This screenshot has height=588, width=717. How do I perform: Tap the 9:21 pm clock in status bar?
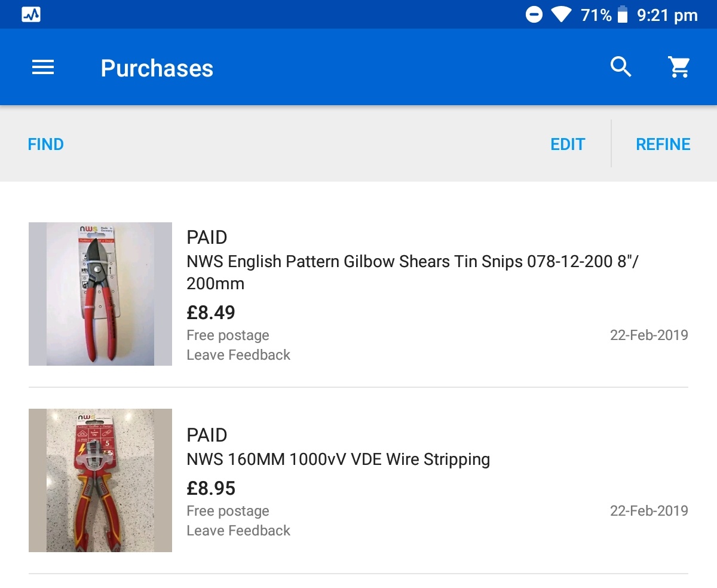(x=667, y=16)
